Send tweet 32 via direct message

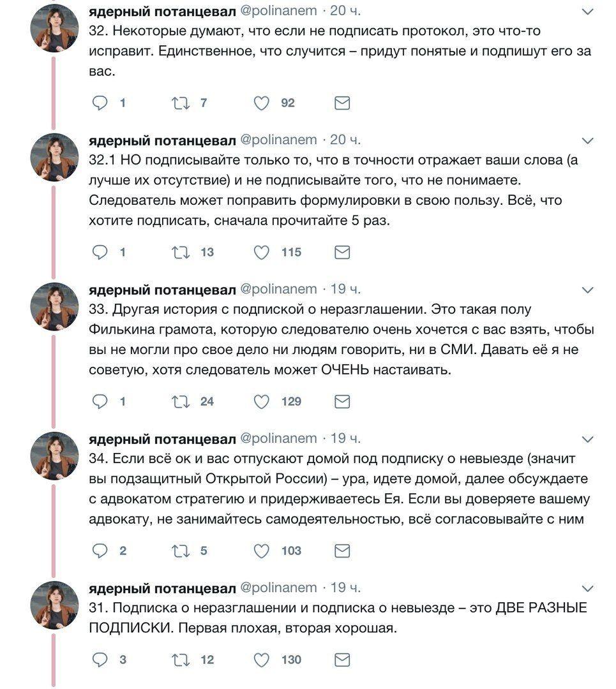pyautogui.click(x=342, y=103)
